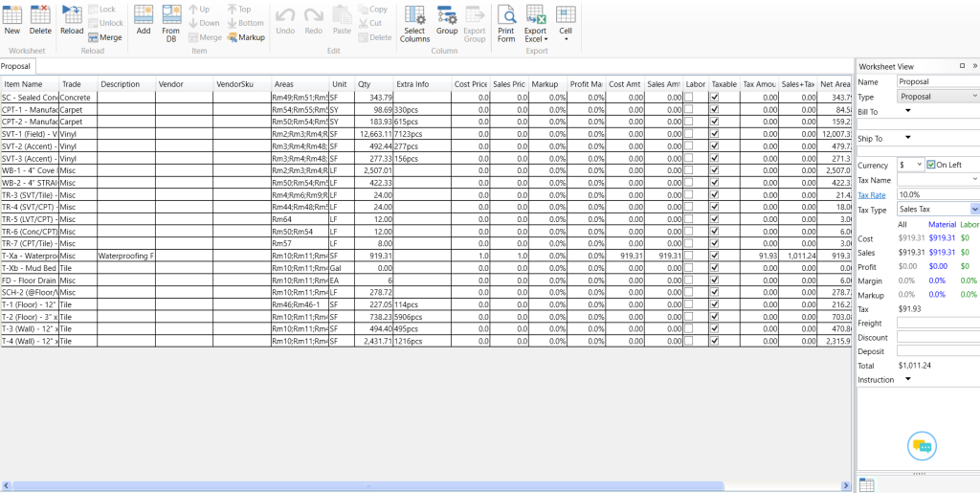
Task: Expand the Export Excel dropdown arrow
Action: (x=546, y=39)
